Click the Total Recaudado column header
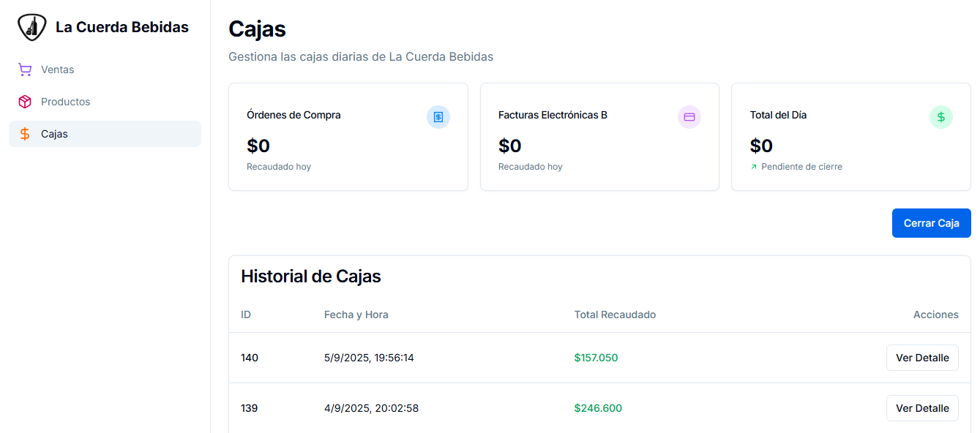 [615, 315]
